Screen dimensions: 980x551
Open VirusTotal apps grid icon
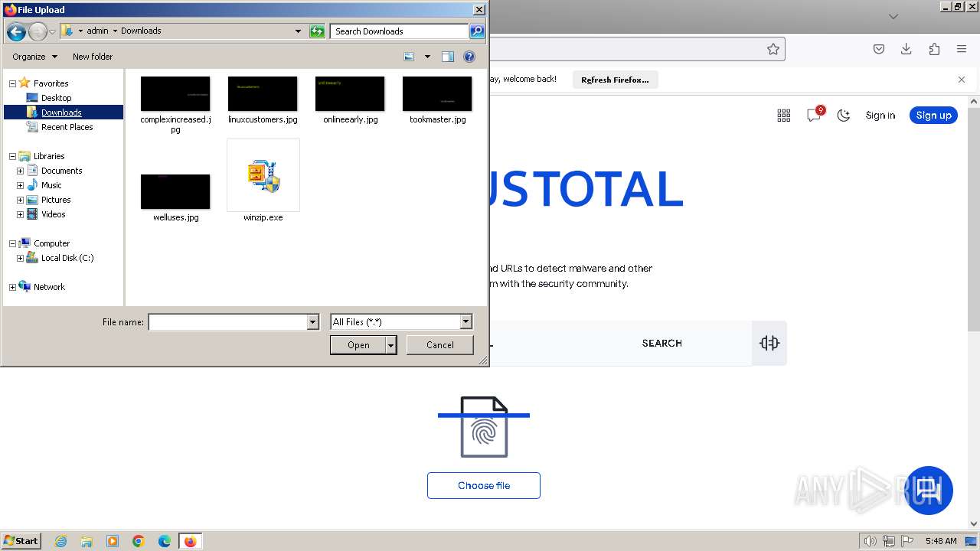click(784, 116)
